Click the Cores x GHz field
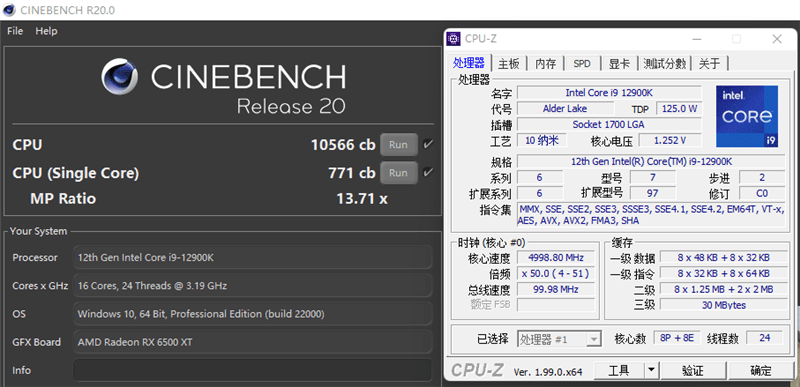 pyautogui.click(x=253, y=286)
